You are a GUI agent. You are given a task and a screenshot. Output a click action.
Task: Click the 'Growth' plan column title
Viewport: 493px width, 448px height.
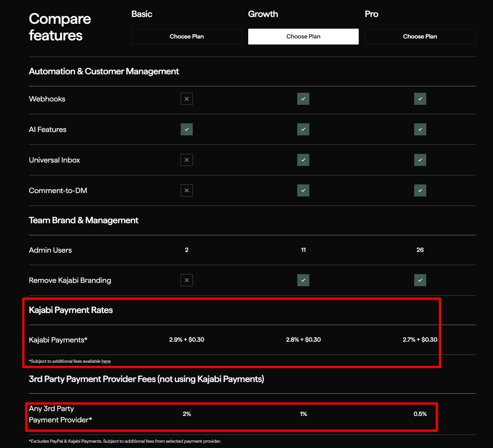pos(263,14)
